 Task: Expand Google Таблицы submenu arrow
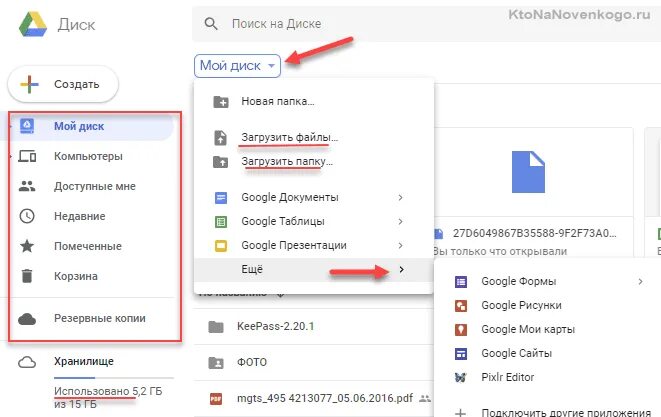point(400,221)
